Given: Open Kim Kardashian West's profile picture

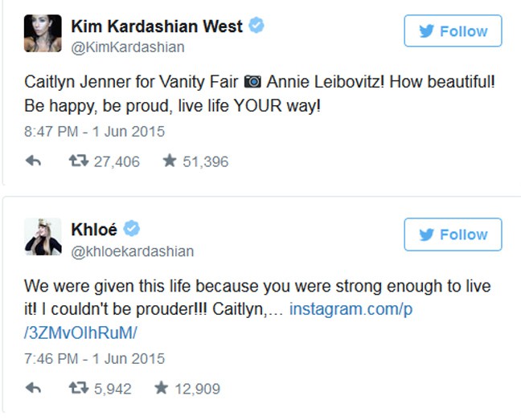Looking at the screenshot, I should click(x=43, y=34).
